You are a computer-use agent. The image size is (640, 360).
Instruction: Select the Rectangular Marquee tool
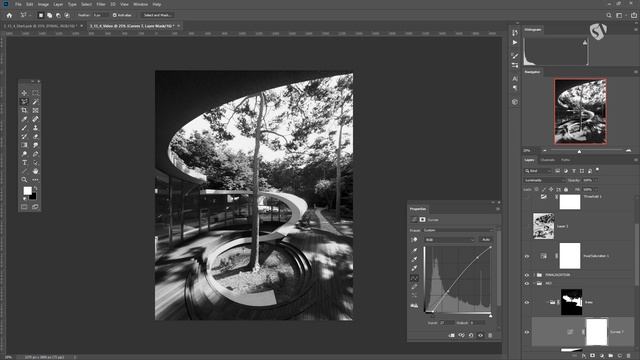point(36,93)
